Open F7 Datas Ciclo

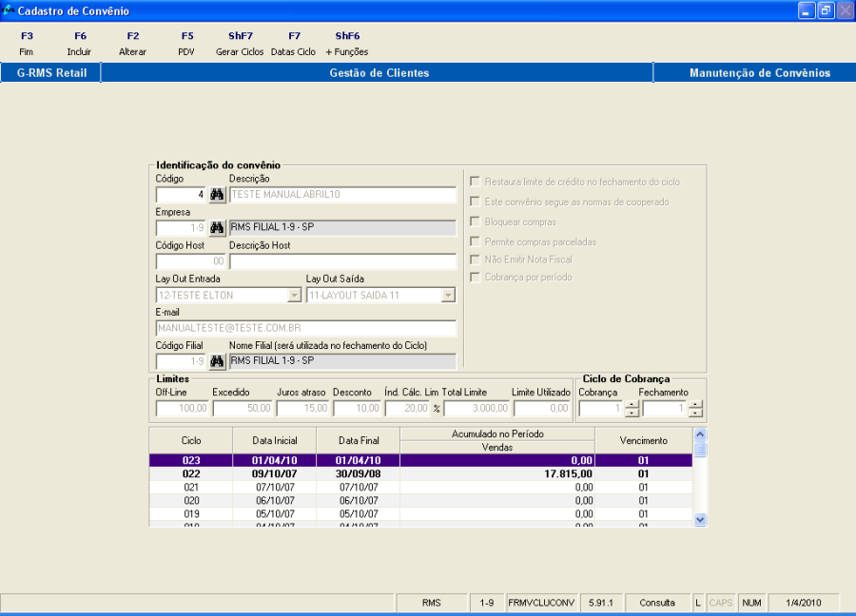coord(293,44)
